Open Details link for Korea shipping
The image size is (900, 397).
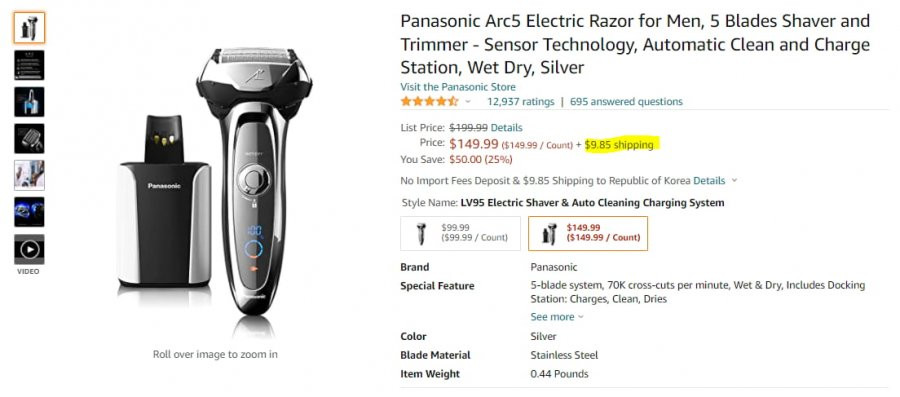point(709,181)
